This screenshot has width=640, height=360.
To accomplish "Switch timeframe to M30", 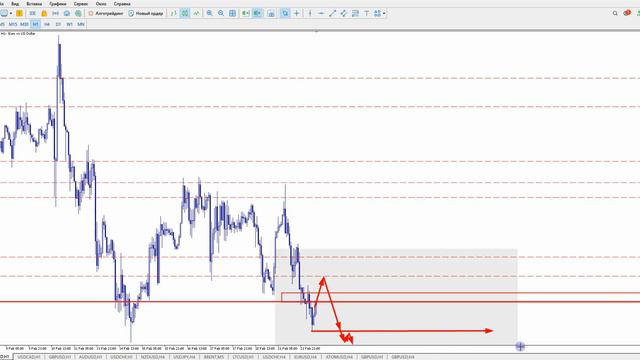I will 24,24.
